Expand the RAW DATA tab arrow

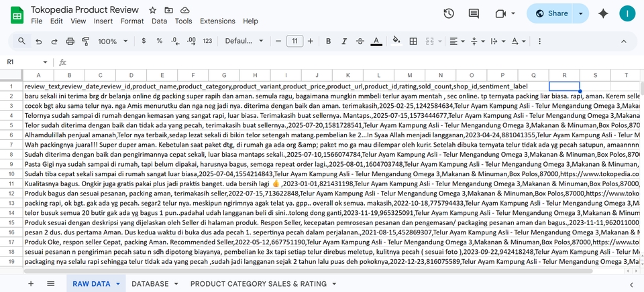point(118,284)
